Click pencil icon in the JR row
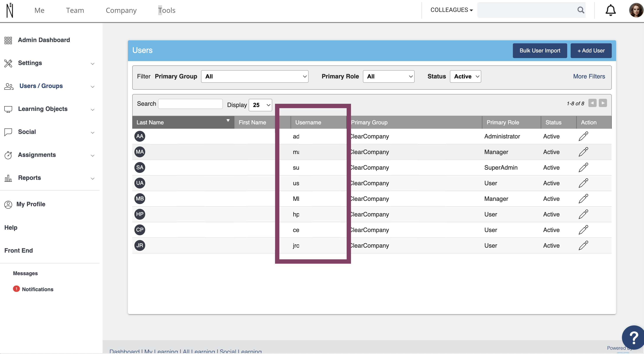644x354 pixels. 583,245
